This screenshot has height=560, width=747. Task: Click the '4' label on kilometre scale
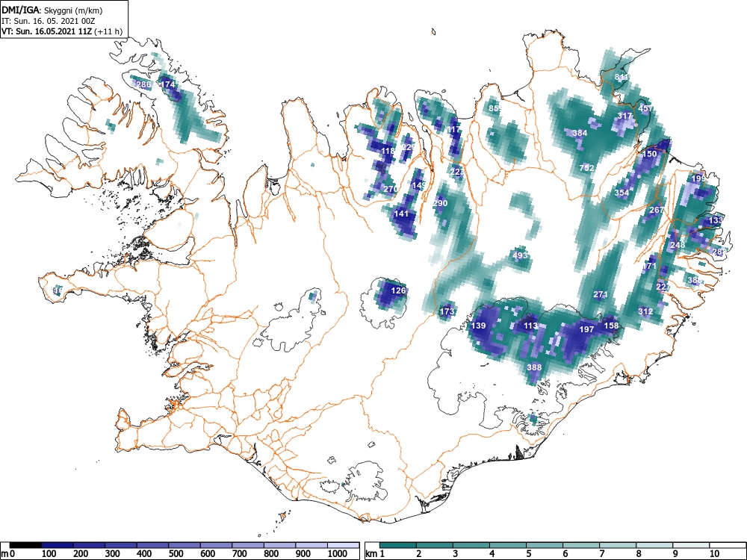[492, 554]
